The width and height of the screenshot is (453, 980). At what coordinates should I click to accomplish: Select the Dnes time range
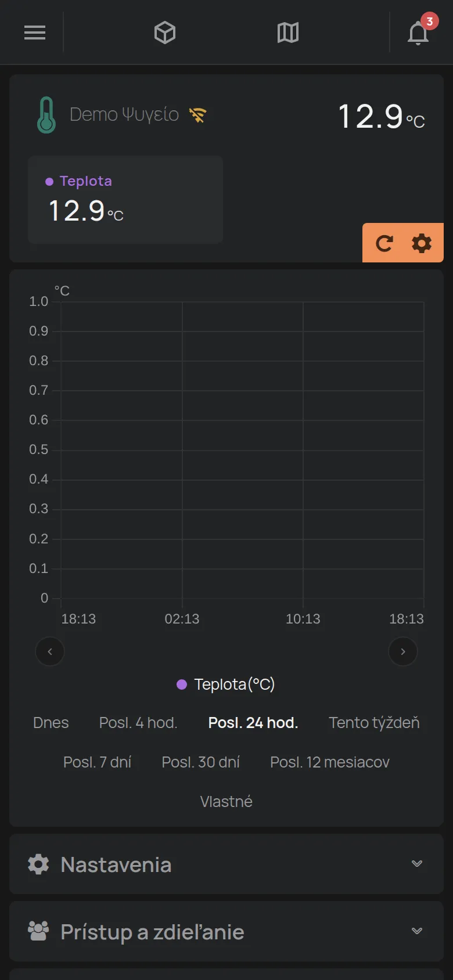tap(51, 723)
